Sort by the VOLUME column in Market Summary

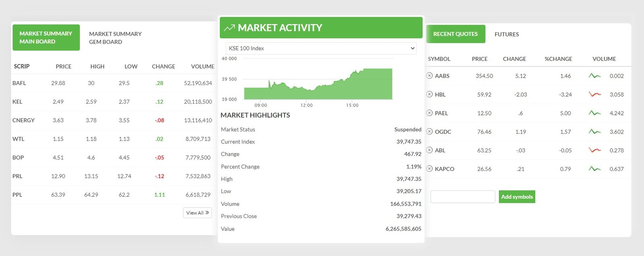pos(202,67)
